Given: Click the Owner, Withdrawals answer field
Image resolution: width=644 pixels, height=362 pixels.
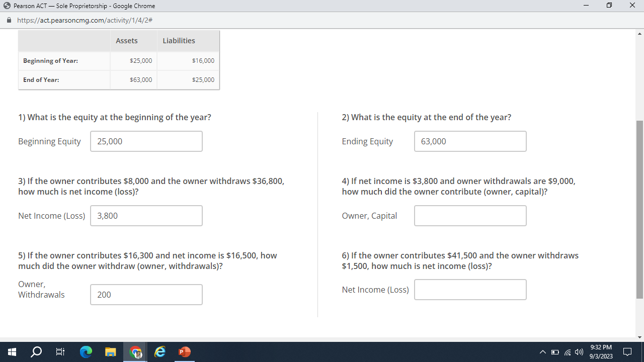Looking at the screenshot, I should (146, 295).
